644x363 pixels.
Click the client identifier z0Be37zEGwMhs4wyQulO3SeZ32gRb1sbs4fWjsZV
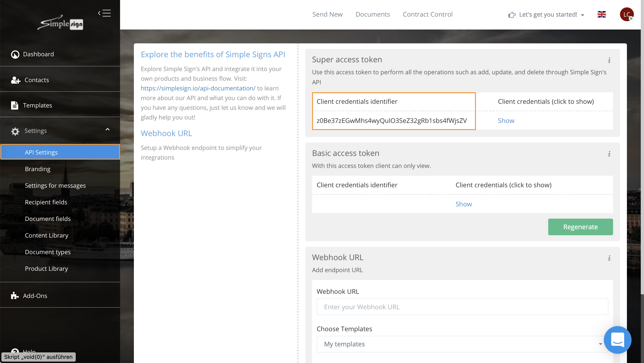point(391,120)
